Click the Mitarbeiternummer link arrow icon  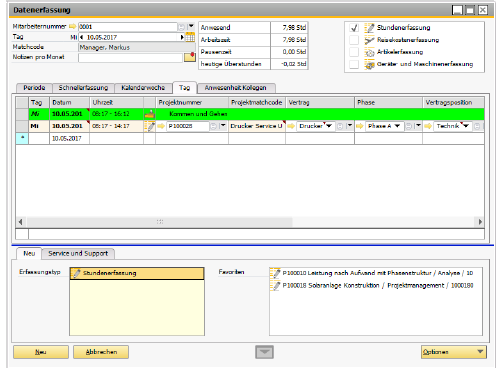tap(72, 26)
